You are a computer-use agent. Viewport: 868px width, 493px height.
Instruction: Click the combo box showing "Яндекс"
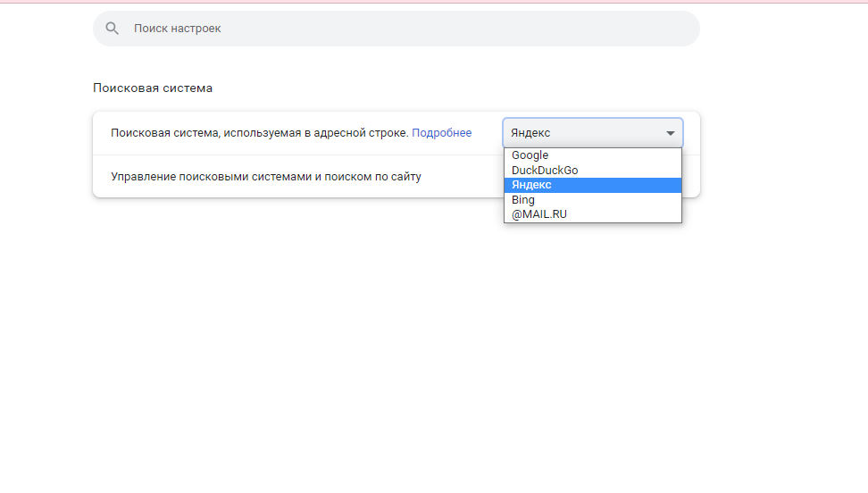(x=580, y=133)
